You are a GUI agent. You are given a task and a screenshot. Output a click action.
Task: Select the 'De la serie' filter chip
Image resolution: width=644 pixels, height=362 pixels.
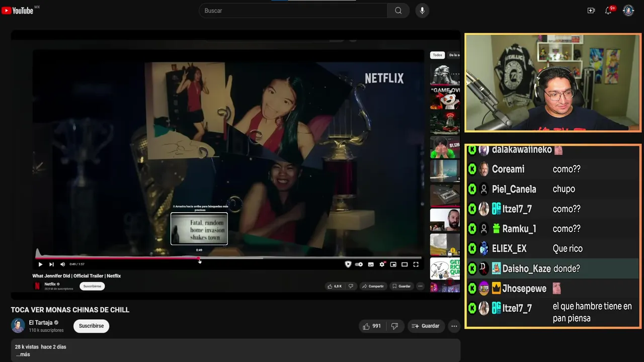click(x=454, y=55)
